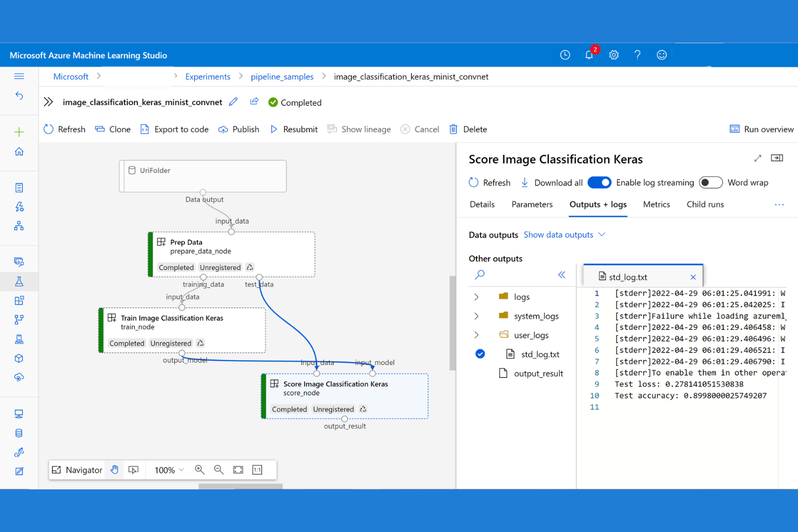This screenshot has height=532, width=798.
Task: Search other outputs with magnifier icon
Action: pos(479,275)
